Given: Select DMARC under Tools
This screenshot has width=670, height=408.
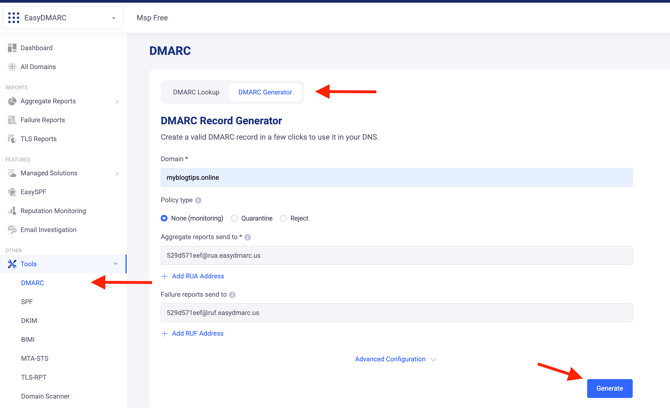Looking at the screenshot, I should [x=32, y=283].
